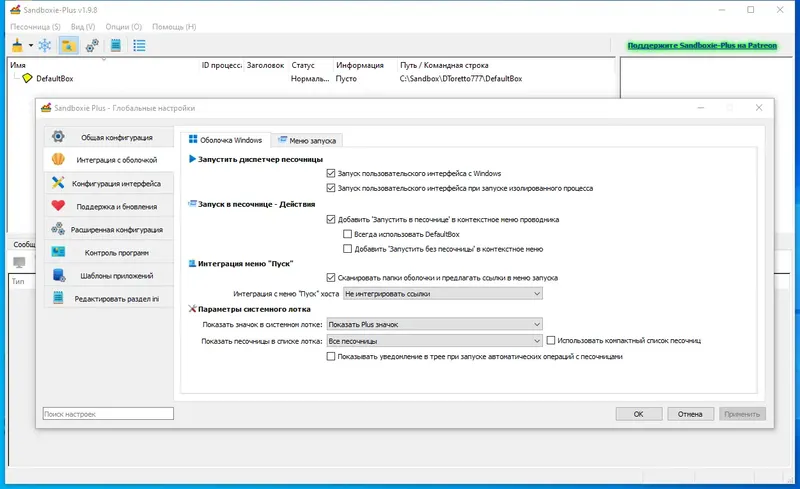This screenshot has width=800, height=489.
Task: Click the Расширенная конфигурация gears icon
Action: [58, 229]
